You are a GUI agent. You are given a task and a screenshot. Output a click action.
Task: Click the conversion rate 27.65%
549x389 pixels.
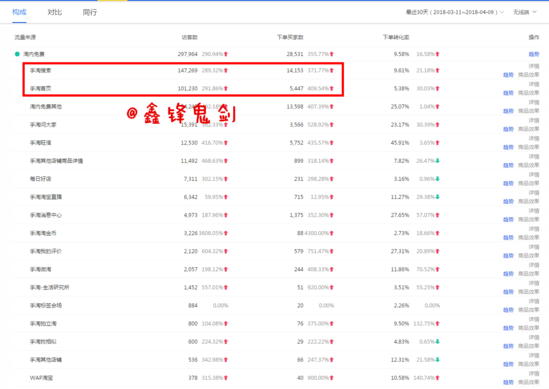point(400,215)
